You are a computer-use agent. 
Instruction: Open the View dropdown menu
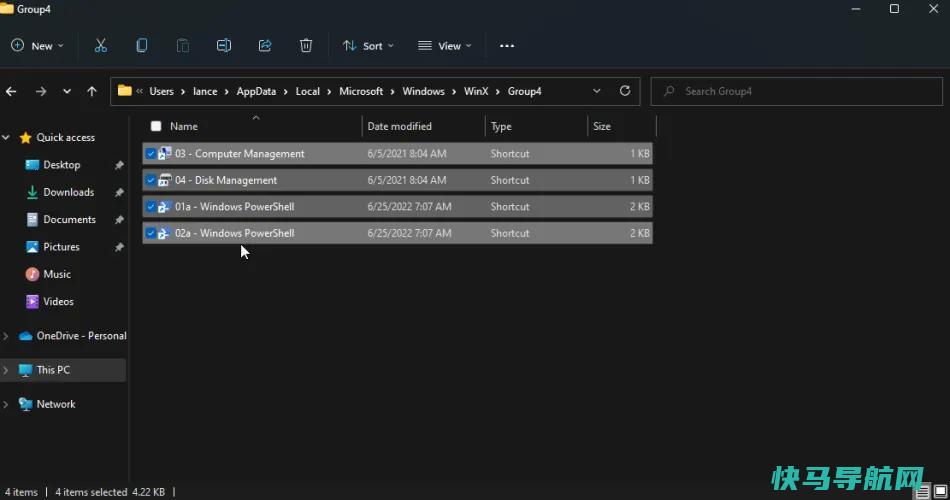click(445, 45)
